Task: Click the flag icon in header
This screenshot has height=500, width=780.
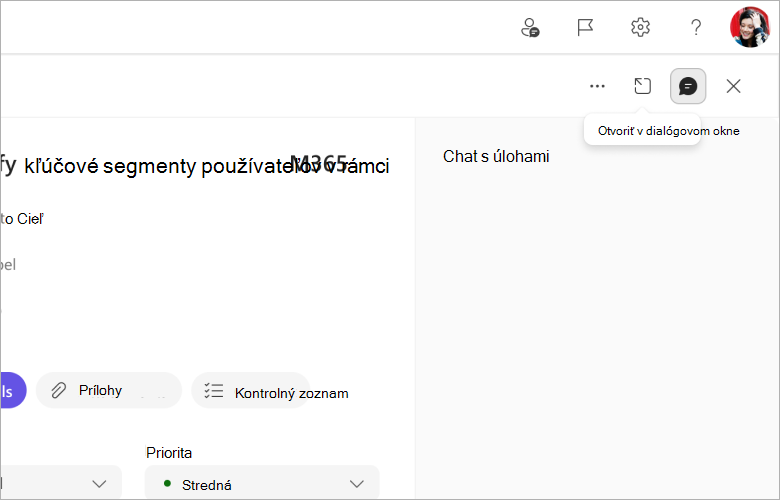Action: point(585,27)
